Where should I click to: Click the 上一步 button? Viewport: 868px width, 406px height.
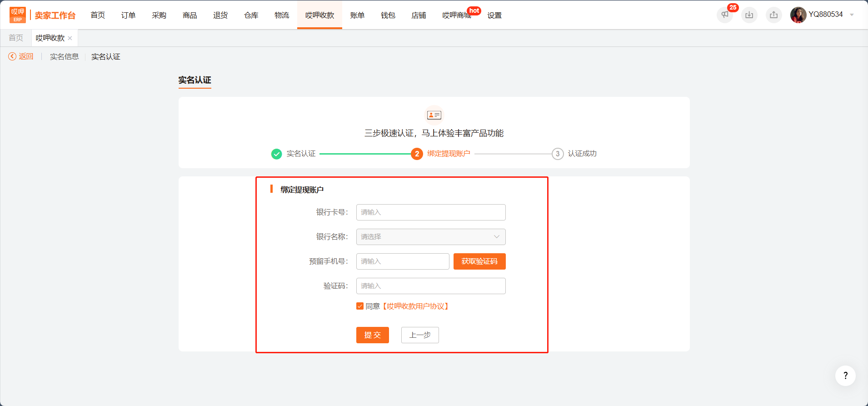click(420, 335)
